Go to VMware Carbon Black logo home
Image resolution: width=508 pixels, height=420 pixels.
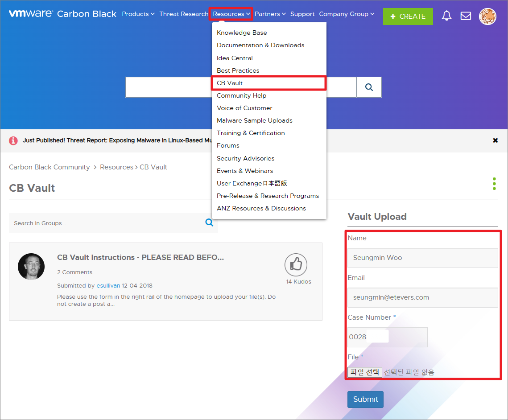(62, 14)
